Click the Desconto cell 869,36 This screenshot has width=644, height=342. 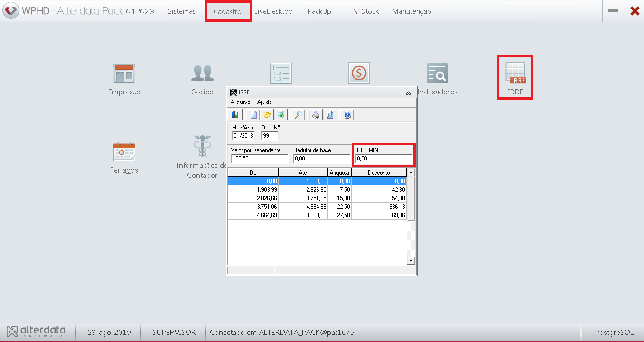coord(379,215)
